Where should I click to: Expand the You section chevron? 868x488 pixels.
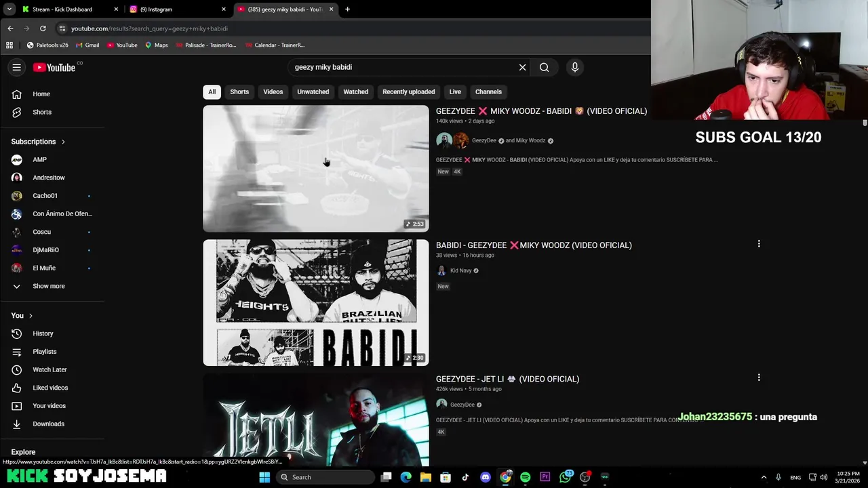click(31, 316)
